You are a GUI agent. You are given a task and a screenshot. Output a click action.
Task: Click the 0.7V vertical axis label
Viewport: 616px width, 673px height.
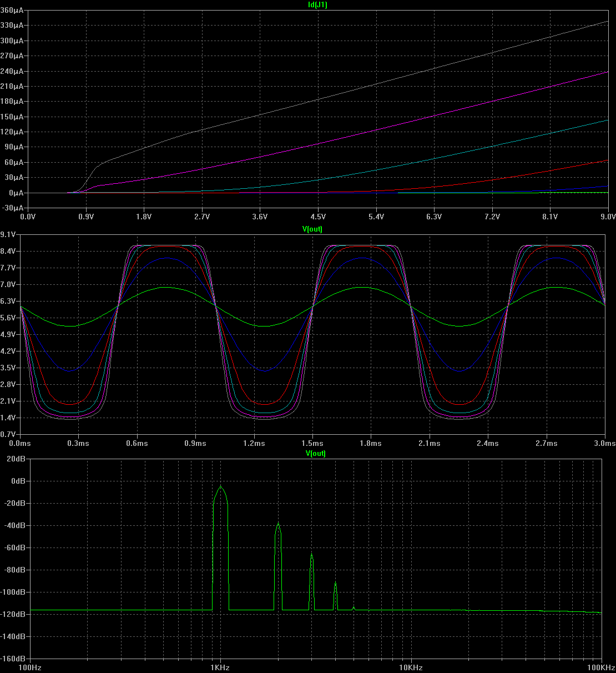click(x=9, y=434)
